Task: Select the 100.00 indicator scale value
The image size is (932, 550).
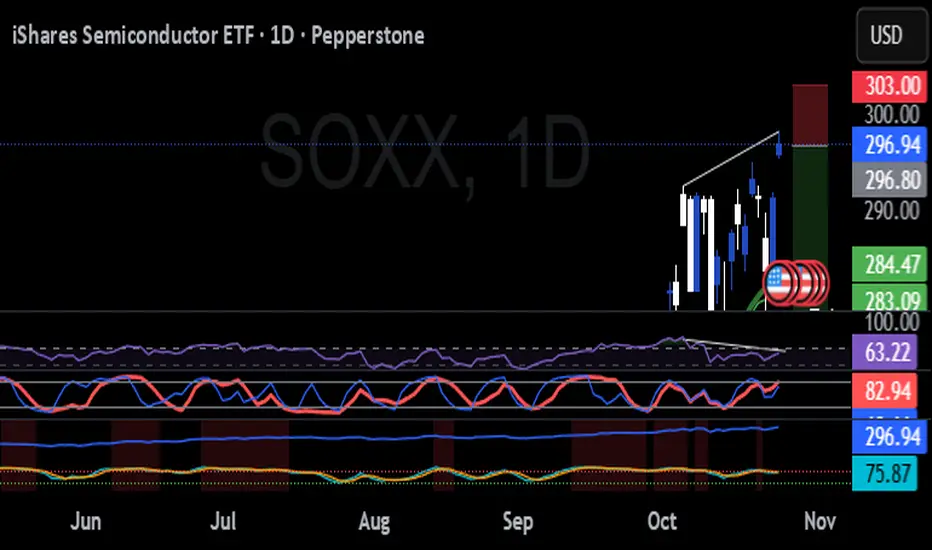Action: pos(892,322)
